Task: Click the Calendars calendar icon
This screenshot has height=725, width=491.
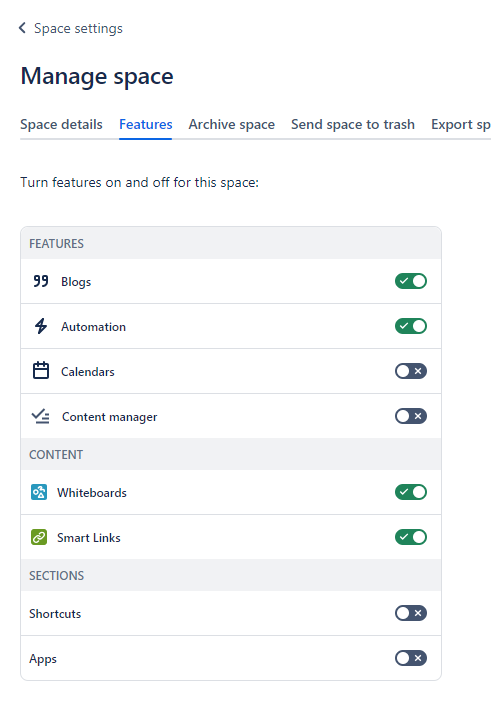Action: pos(41,370)
